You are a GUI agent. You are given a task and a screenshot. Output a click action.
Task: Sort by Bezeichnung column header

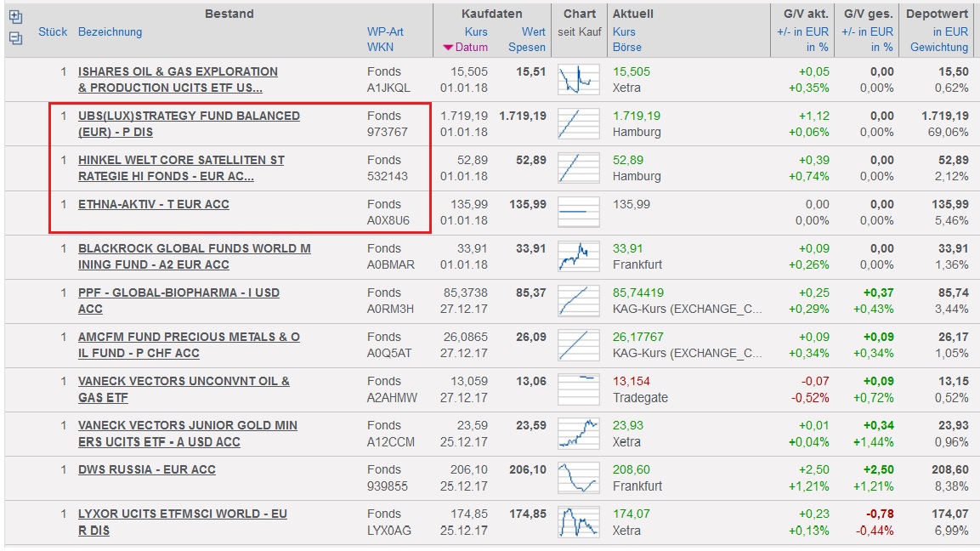(110, 32)
